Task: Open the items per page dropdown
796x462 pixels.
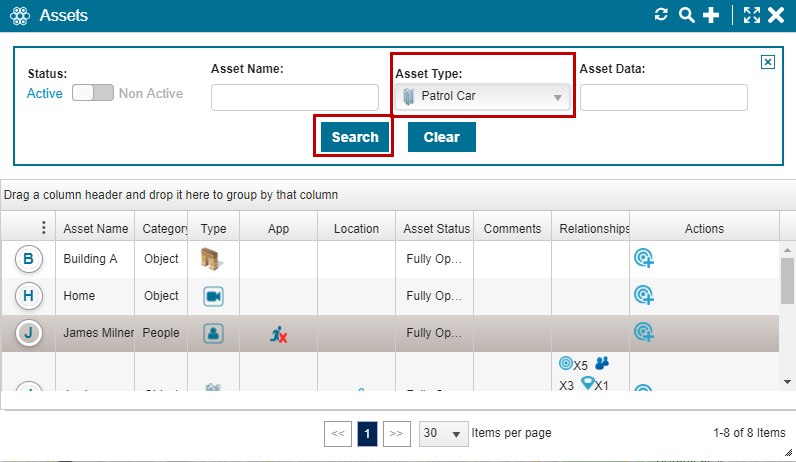Action: coord(444,433)
